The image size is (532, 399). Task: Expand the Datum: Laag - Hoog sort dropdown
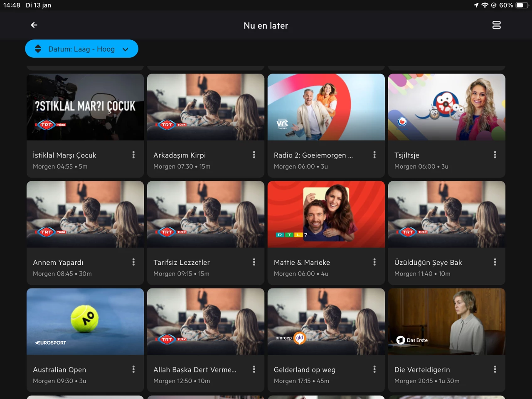point(81,49)
